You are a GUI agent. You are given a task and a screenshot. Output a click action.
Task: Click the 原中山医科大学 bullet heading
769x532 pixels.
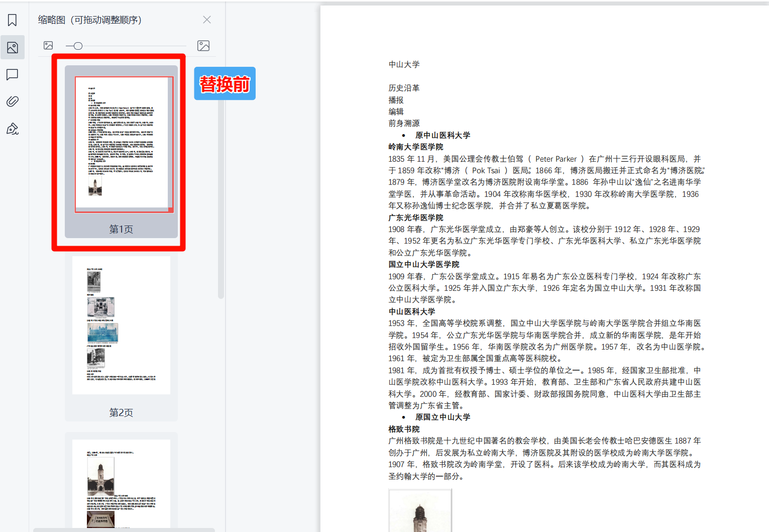pyautogui.click(x=443, y=135)
